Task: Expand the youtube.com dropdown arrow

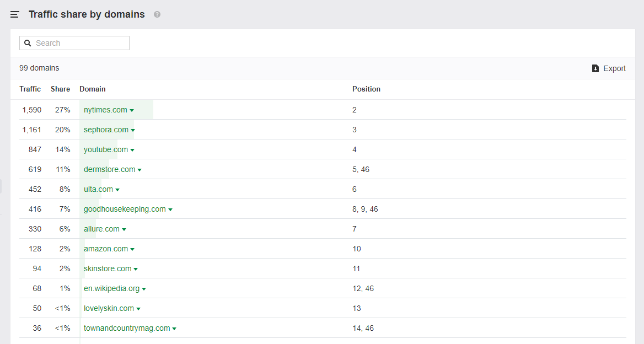Action: click(132, 150)
